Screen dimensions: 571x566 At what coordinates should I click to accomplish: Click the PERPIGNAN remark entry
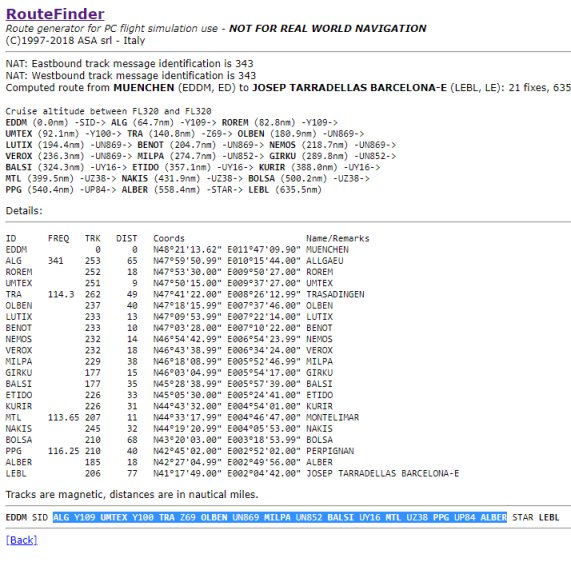click(330, 451)
